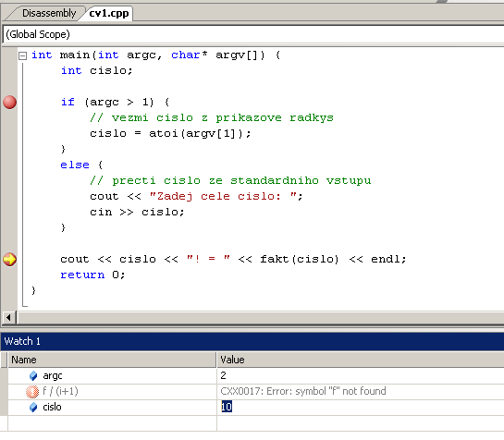Collapse the main function outline box
Image resolution: width=504 pixels, height=440 pixels.
coord(22,55)
